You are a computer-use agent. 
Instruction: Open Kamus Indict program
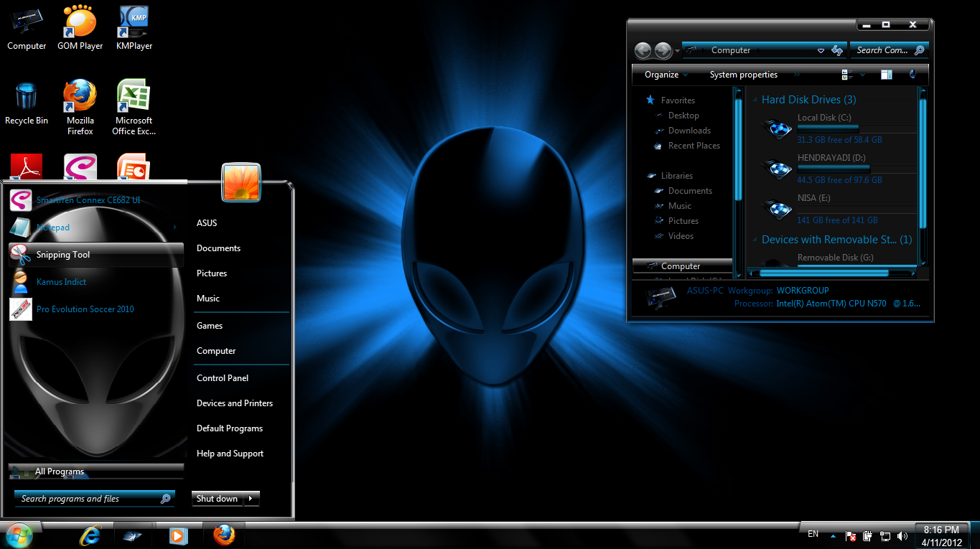click(x=96, y=282)
